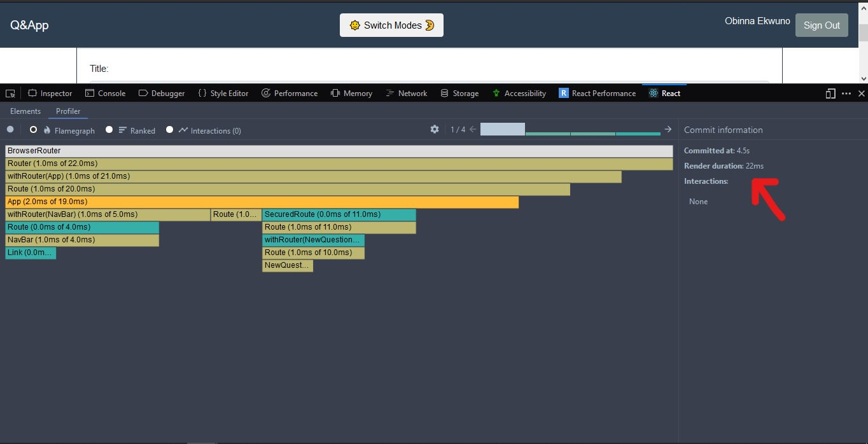Select the withRouter(NewQuestion... bar
868x444 pixels.
313,240
